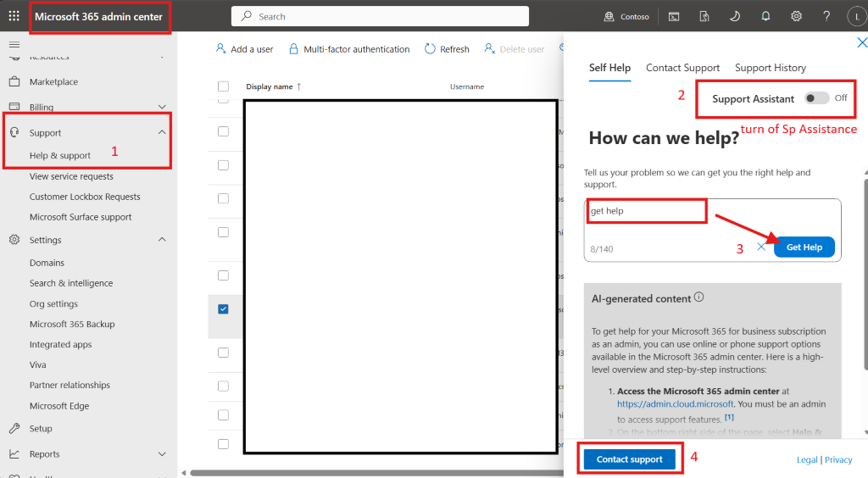The height and width of the screenshot is (478, 868).
Task: Open notifications bell icon
Action: point(765,17)
